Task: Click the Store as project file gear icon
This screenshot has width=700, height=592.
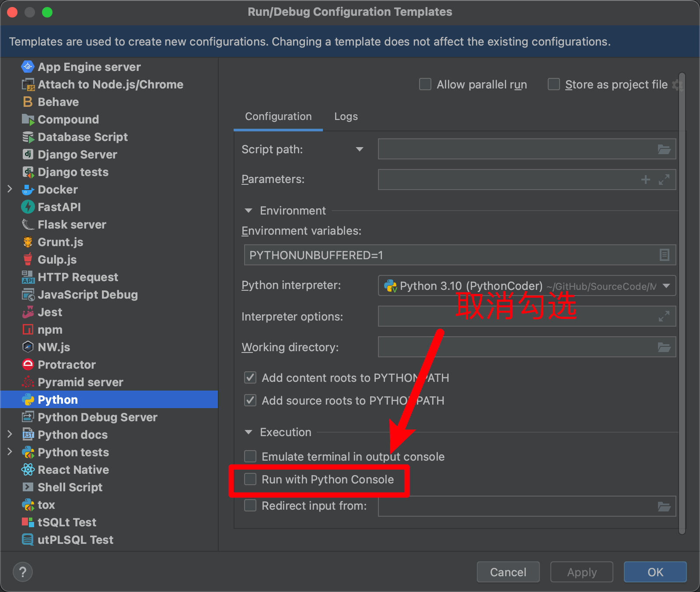Action: (x=677, y=85)
